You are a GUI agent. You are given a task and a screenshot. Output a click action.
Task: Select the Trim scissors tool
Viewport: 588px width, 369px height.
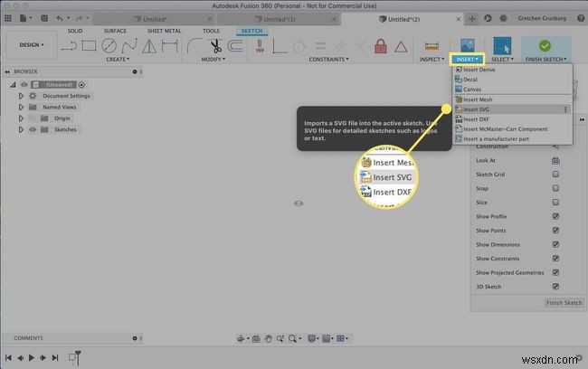coord(215,46)
